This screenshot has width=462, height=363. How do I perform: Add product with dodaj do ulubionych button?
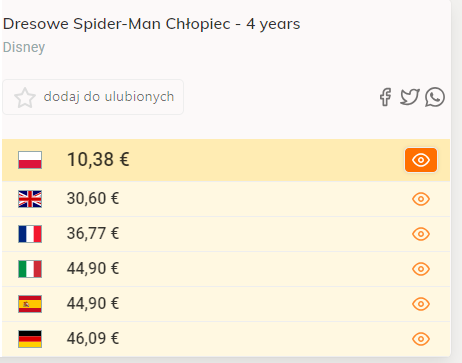pyautogui.click(x=93, y=97)
